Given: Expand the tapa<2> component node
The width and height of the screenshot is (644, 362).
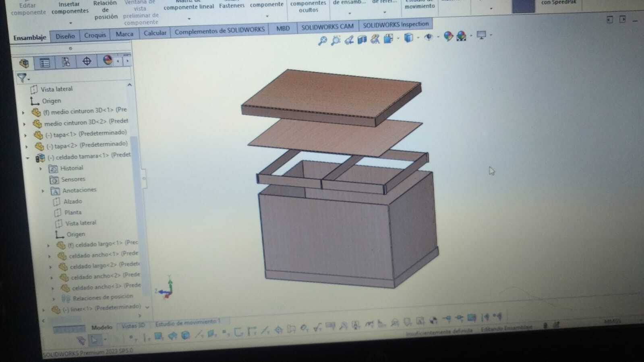Looking at the screenshot, I should click(26, 147).
